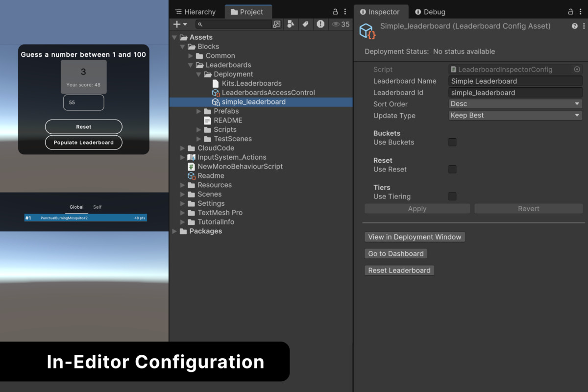Switch to the Debug tab
The width and height of the screenshot is (588, 392).
coord(430,12)
